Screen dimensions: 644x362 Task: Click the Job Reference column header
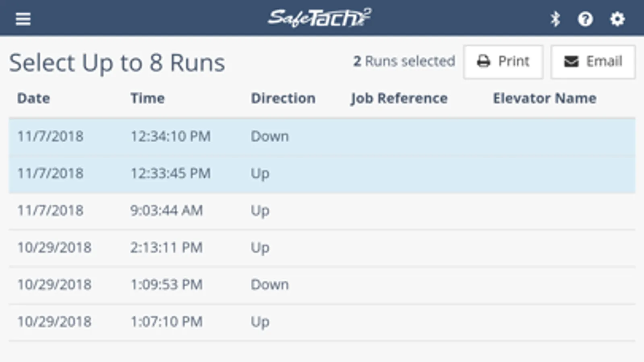[x=399, y=98]
